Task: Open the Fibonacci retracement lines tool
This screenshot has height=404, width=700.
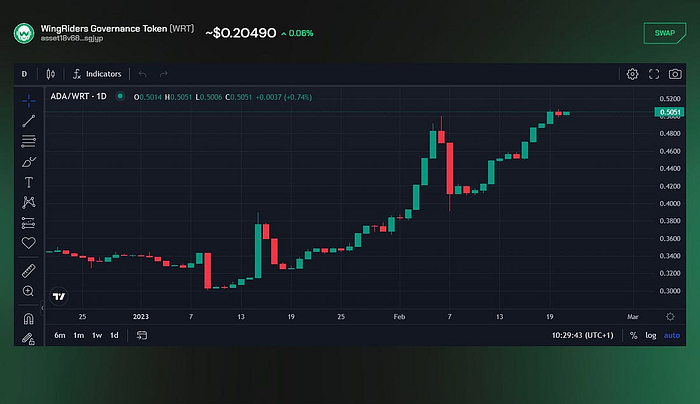Action: (29, 142)
